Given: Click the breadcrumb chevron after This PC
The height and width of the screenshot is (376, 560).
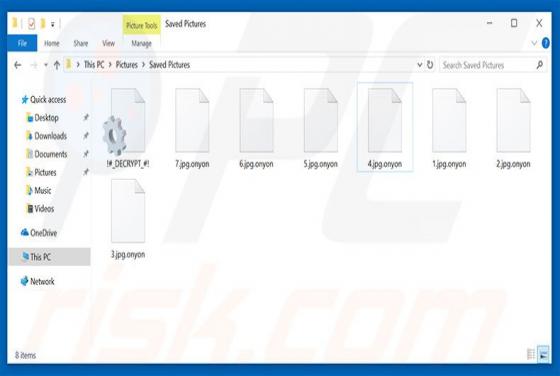Looking at the screenshot, I should [x=110, y=65].
